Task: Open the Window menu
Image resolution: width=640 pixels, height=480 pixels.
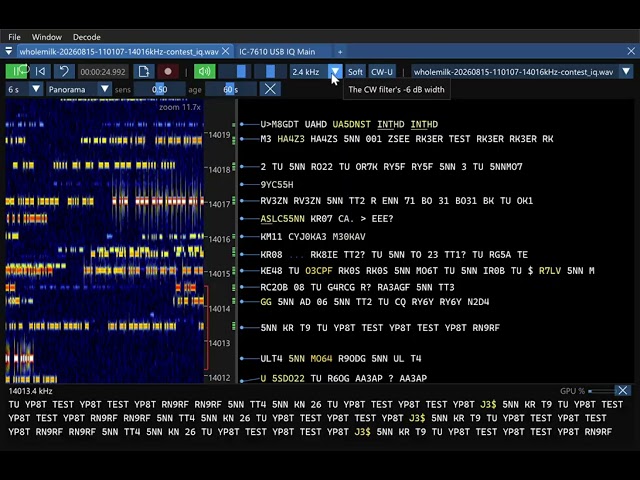Action: 47,37
